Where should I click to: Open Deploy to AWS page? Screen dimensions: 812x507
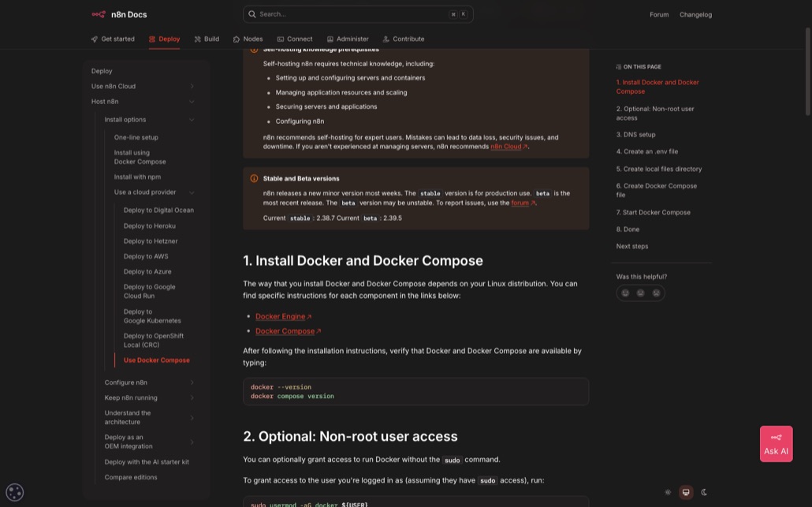(x=146, y=256)
